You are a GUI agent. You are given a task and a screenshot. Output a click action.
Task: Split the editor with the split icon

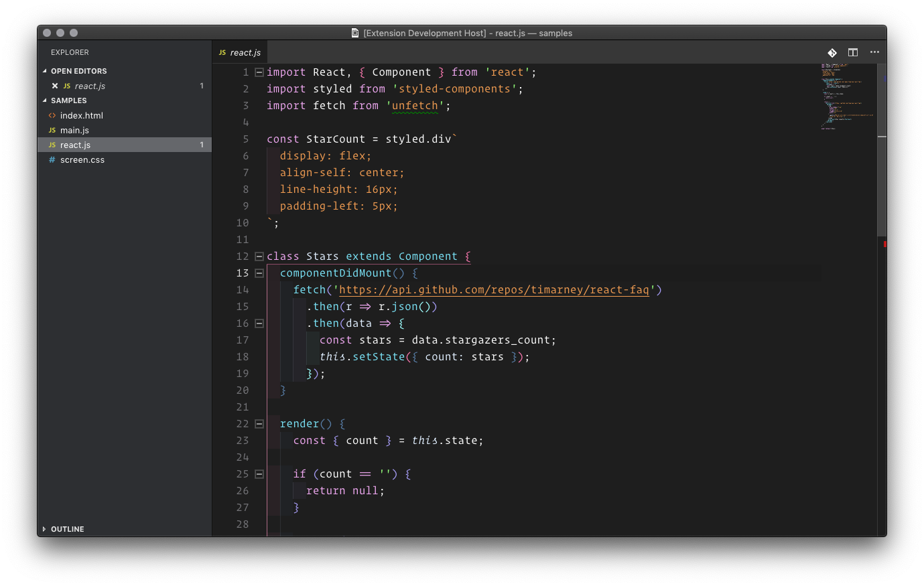pos(853,52)
